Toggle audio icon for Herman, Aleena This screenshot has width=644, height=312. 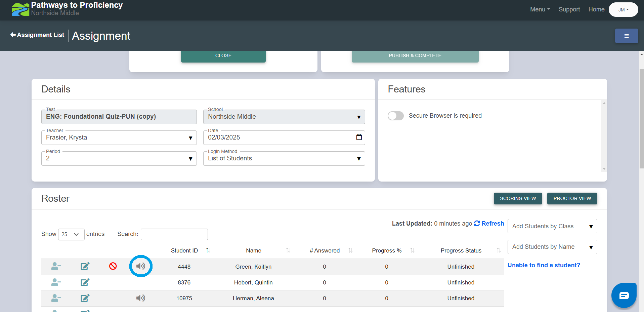141,298
